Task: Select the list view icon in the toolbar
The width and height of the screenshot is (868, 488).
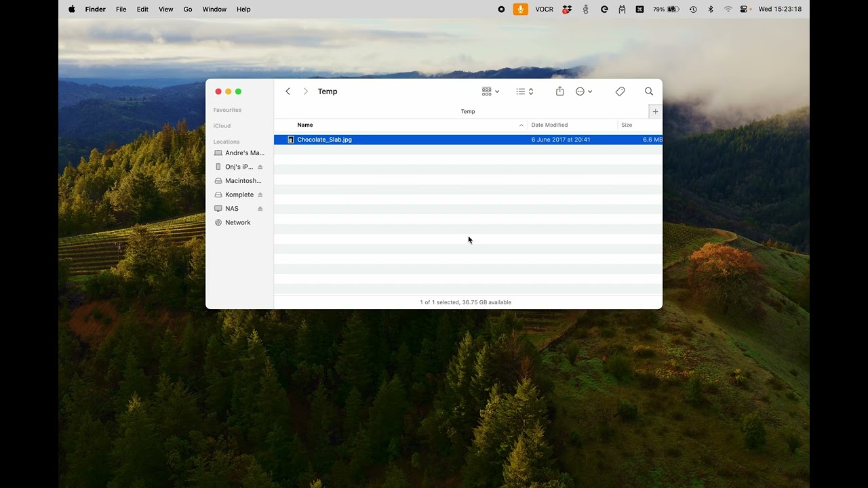Action: (x=521, y=91)
